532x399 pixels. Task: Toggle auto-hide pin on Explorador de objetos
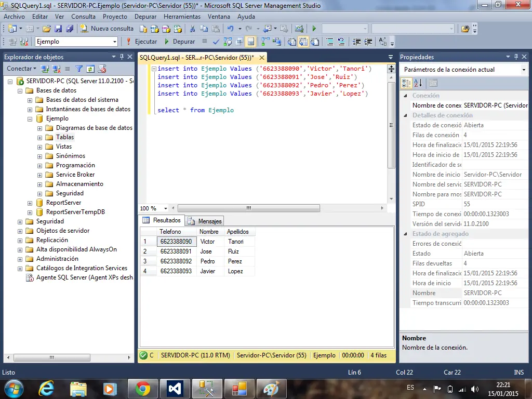tap(122, 57)
